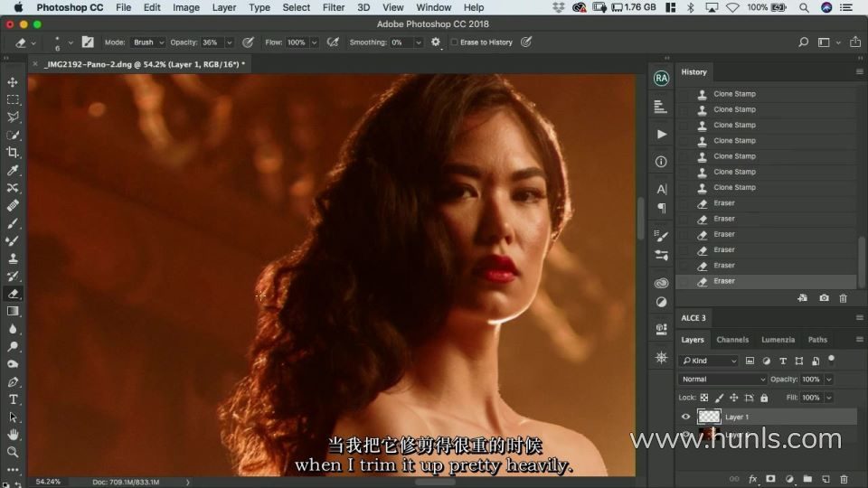The width and height of the screenshot is (868, 488).
Task: Select the Zoom tool
Action: (13, 452)
